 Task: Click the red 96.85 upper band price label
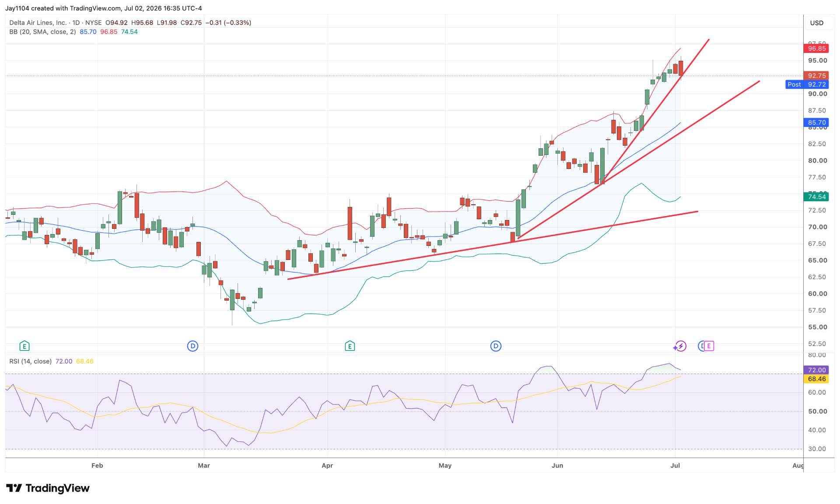point(816,49)
